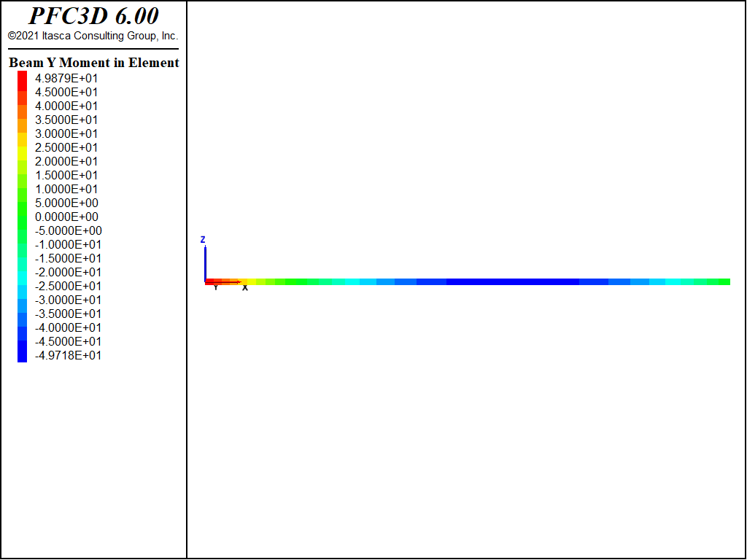
Task: Click the 1.0000E+01 legend value
Action: [66, 189]
